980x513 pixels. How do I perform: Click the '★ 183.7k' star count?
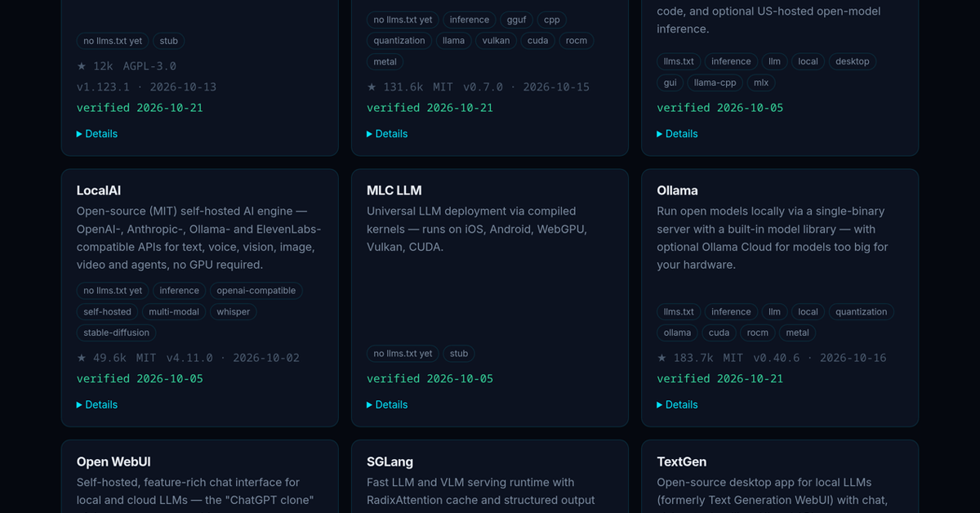pos(685,358)
